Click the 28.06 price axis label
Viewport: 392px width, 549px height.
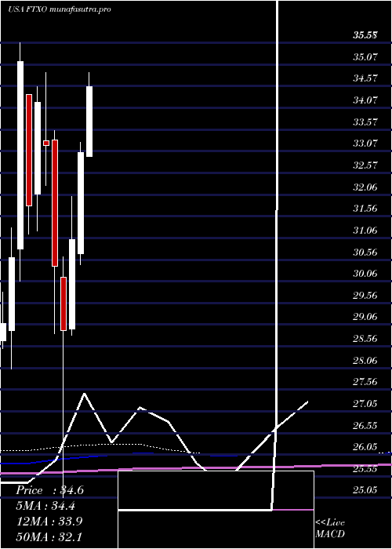365,361
